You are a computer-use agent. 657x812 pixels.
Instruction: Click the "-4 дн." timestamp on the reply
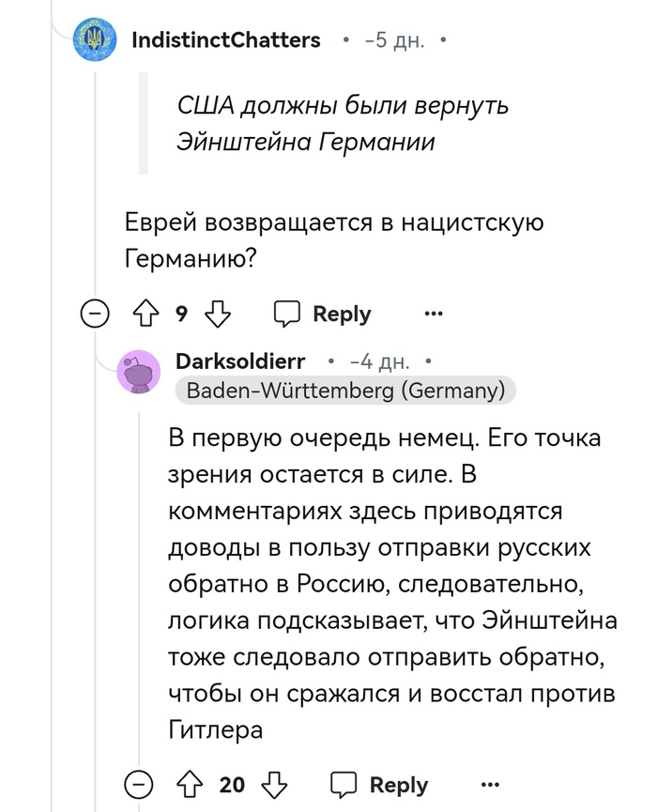coord(377,362)
